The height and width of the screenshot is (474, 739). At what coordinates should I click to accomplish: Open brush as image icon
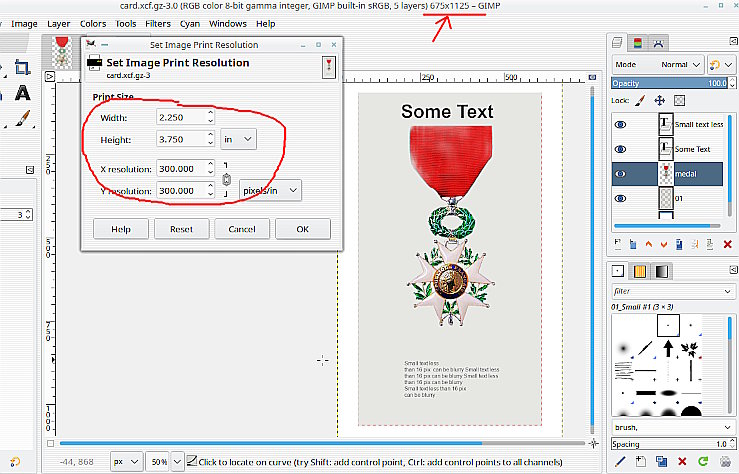click(726, 461)
